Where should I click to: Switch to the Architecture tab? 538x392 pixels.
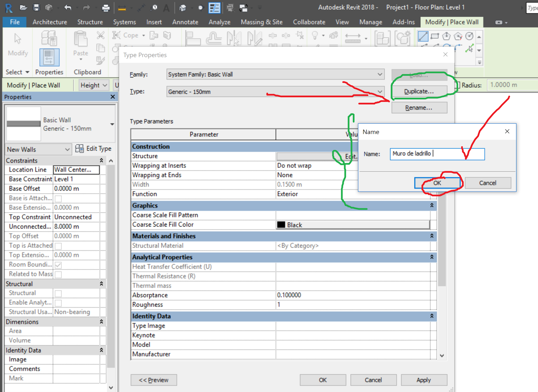tap(50, 22)
